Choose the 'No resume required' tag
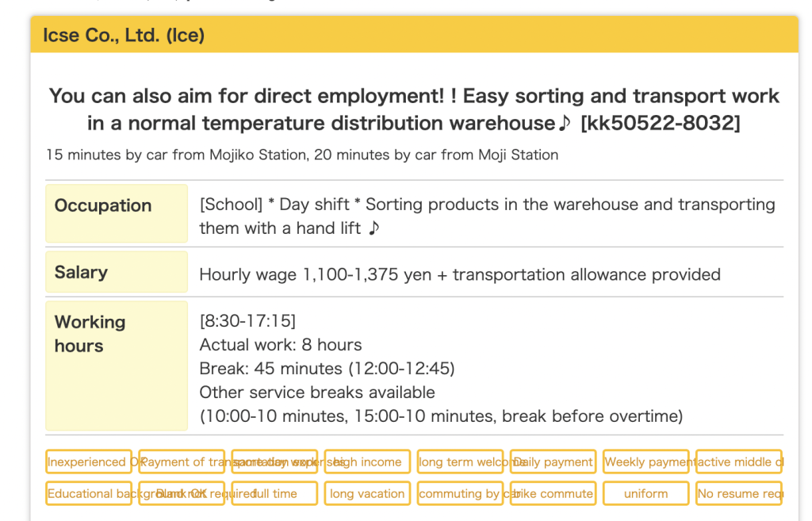This screenshot has height=521, width=812. coord(739,493)
